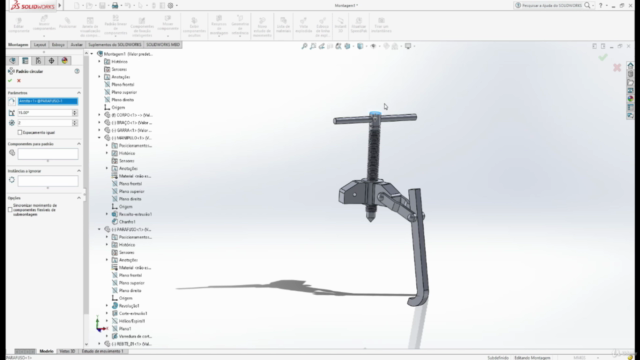Open the Options gear icon in the top toolbar
Viewport: 640px width, 360px height.
[171, 5]
